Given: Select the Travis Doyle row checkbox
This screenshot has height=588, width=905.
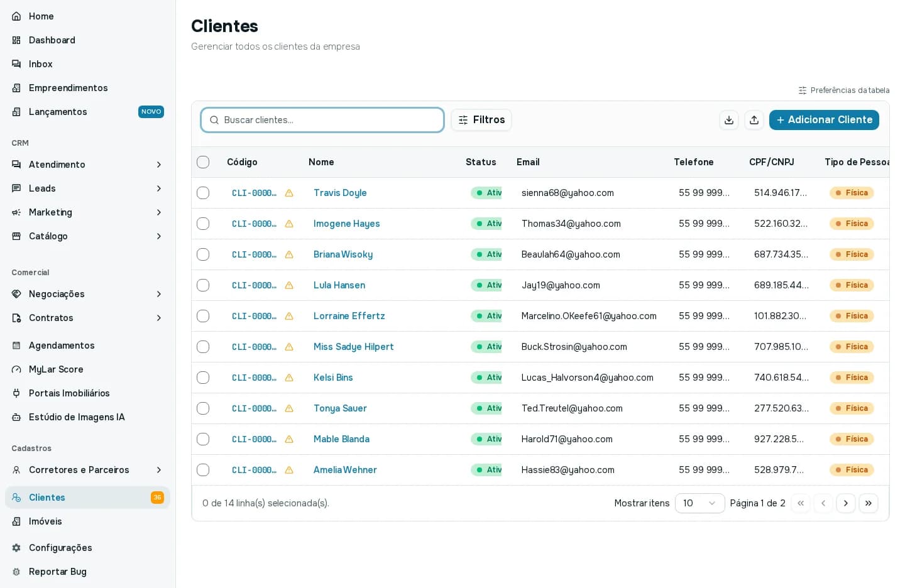Looking at the screenshot, I should tap(203, 193).
